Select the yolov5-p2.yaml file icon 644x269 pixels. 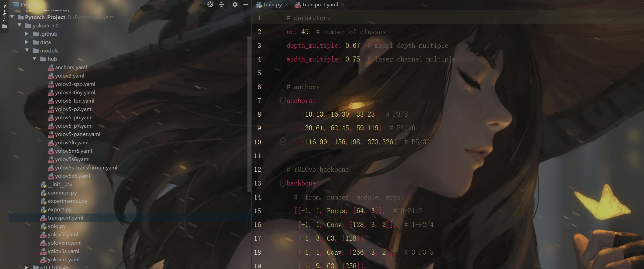pos(51,110)
